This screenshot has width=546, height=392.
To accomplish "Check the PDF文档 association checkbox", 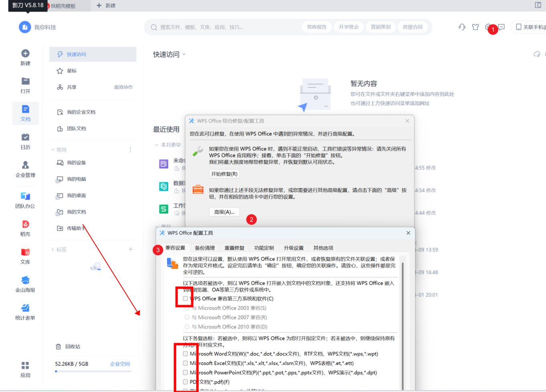I will point(185,382).
